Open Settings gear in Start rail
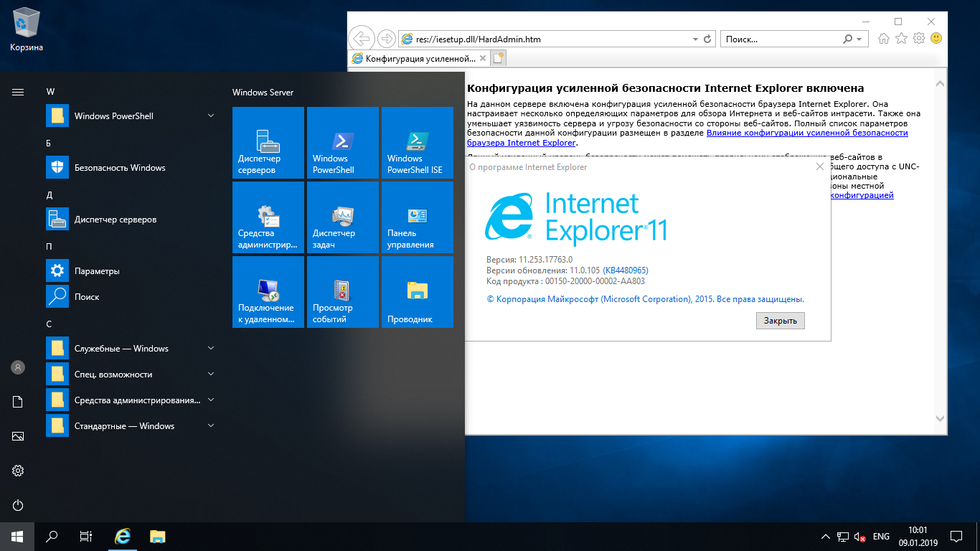Image resolution: width=980 pixels, height=551 pixels. pyautogui.click(x=18, y=471)
